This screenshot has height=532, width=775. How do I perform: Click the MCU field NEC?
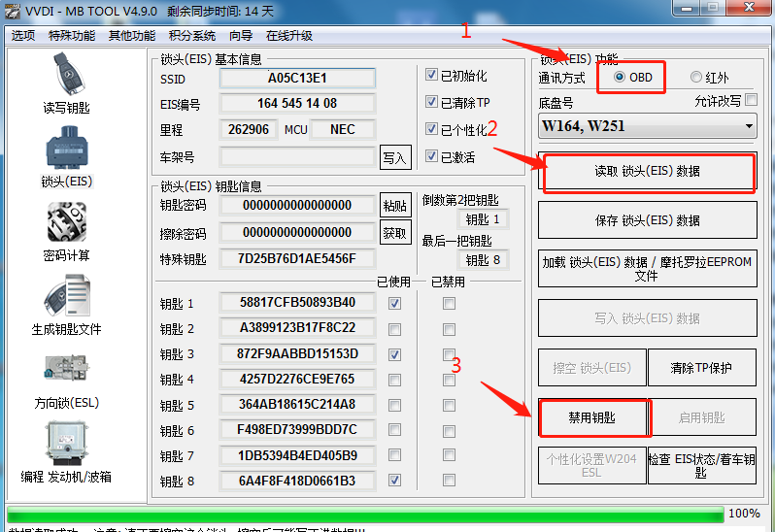[342, 129]
